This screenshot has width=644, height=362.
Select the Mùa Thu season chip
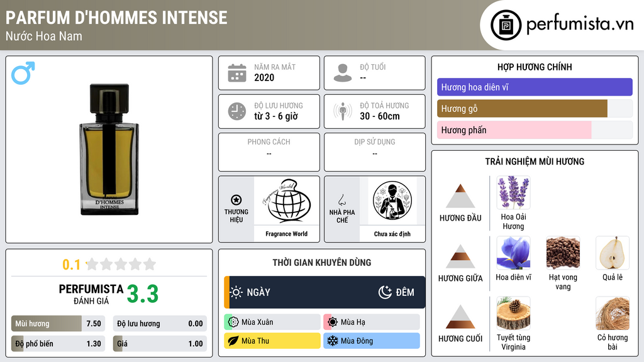(x=272, y=341)
